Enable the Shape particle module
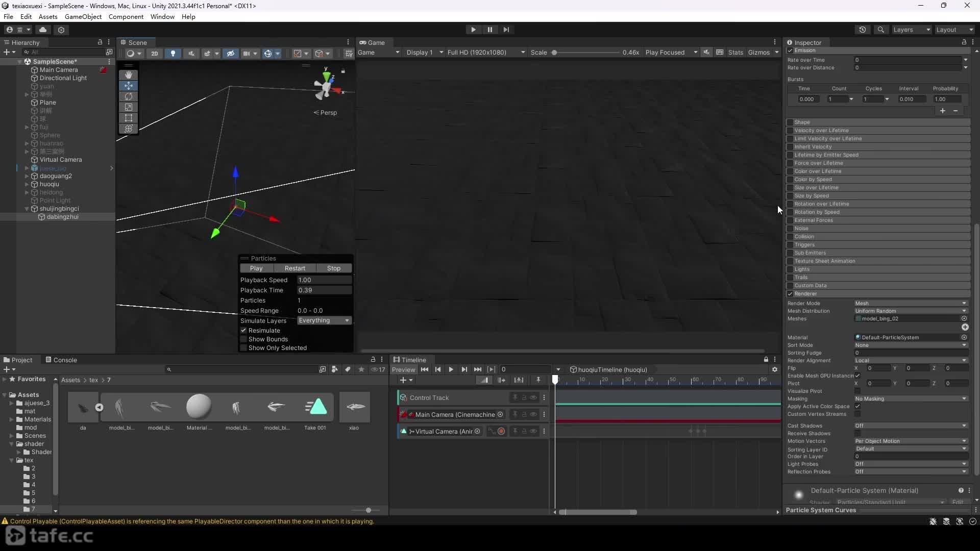The image size is (980, 551). coord(790,122)
